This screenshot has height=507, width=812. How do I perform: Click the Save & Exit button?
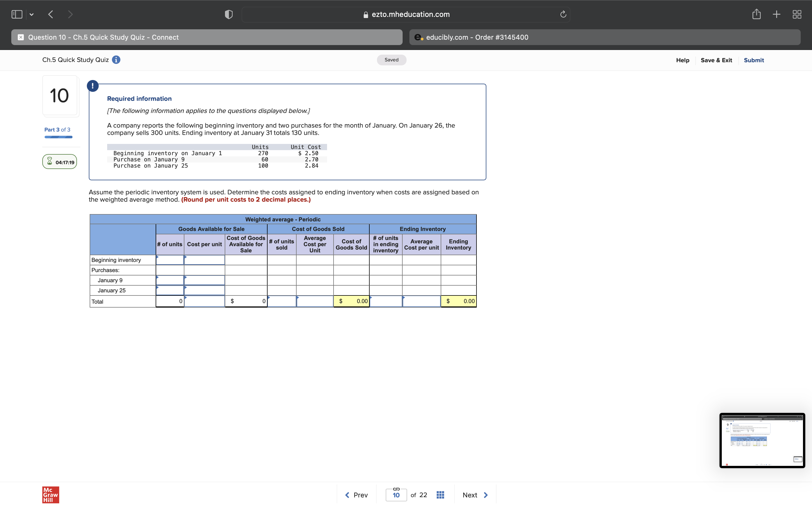(716, 60)
